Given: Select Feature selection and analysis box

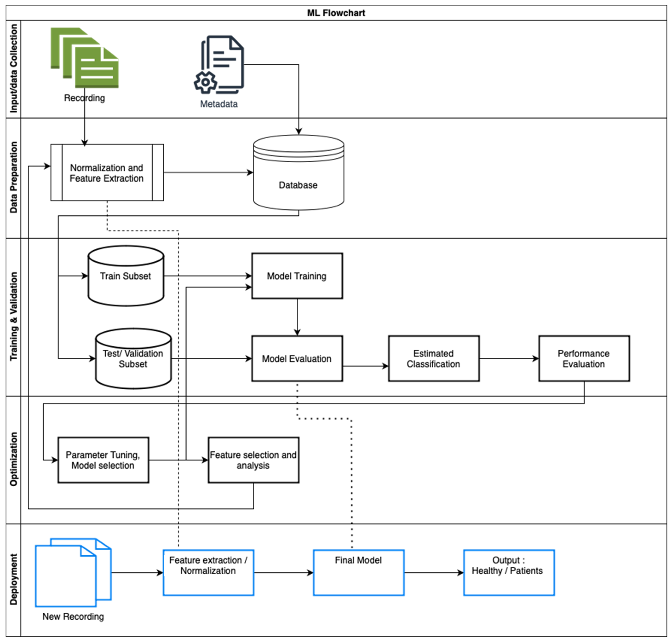Looking at the screenshot, I should (253, 460).
